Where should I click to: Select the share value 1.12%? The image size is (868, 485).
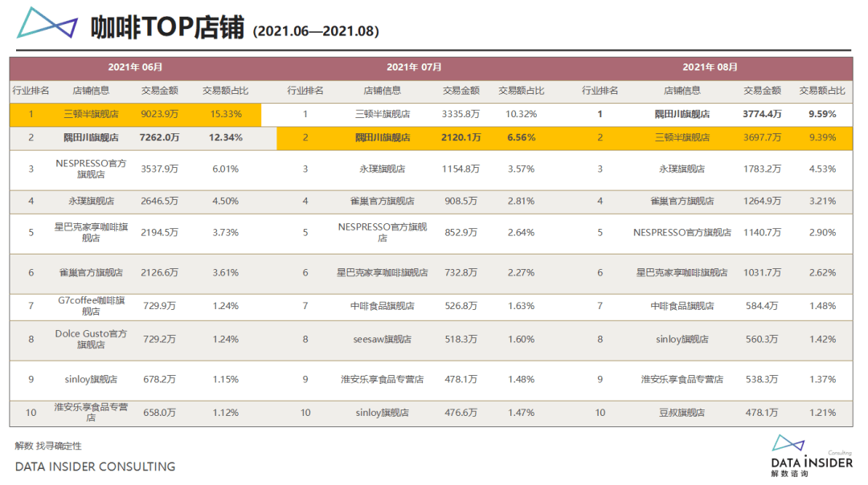coord(226,413)
